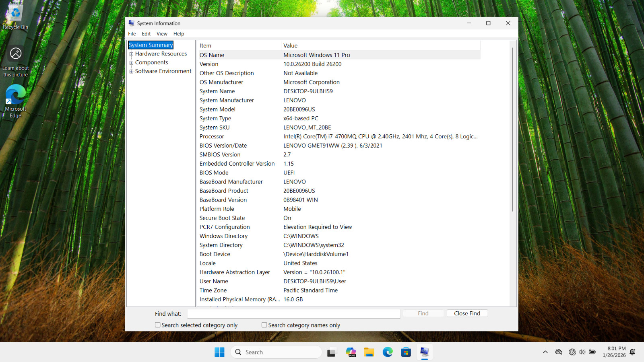
Task: Click the OneDrive cloud tray icon
Action: pyautogui.click(x=559, y=352)
